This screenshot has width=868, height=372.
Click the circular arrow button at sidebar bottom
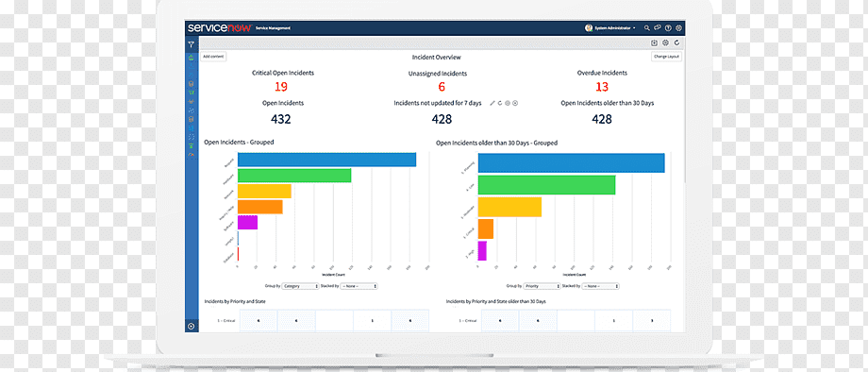coord(191,326)
